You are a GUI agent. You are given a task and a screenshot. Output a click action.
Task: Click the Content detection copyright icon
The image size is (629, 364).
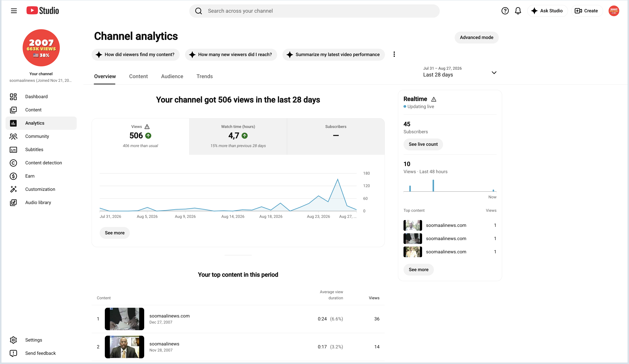pyautogui.click(x=13, y=163)
